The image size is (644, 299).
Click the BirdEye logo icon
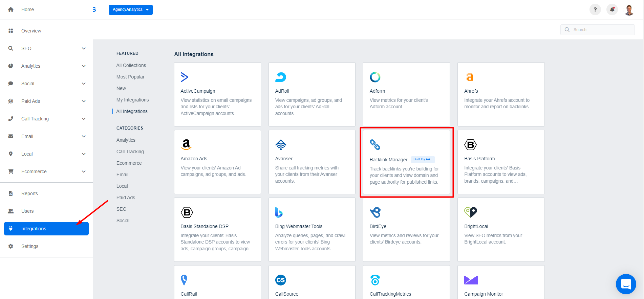click(375, 212)
